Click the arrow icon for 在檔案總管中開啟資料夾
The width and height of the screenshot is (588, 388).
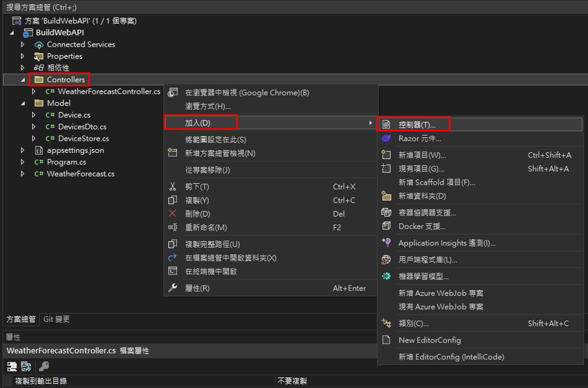(x=173, y=258)
